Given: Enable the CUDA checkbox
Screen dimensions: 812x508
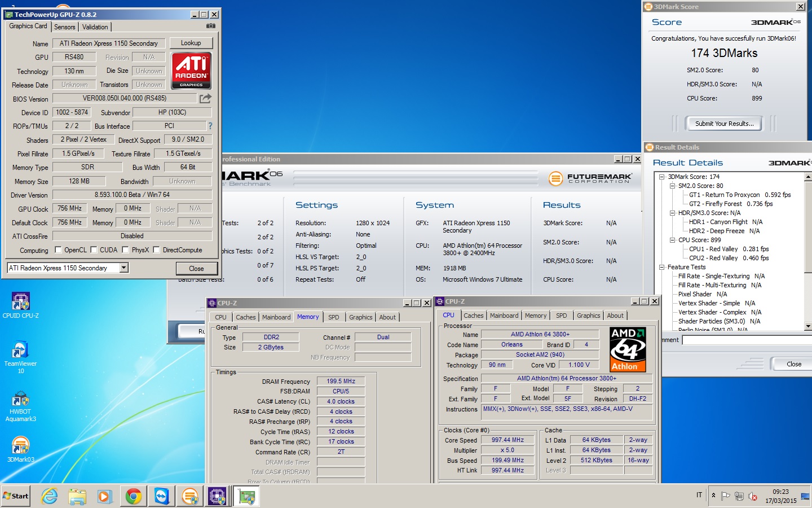Looking at the screenshot, I should (x=94, y=249).
